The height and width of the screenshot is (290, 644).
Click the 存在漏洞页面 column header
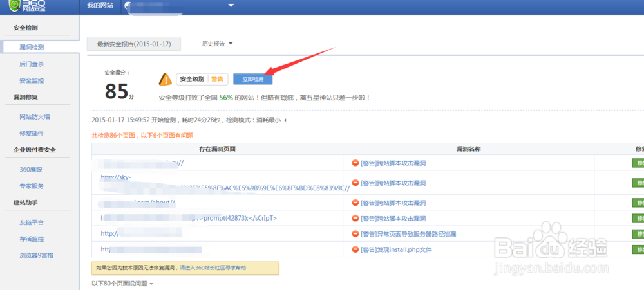point(217,149)
